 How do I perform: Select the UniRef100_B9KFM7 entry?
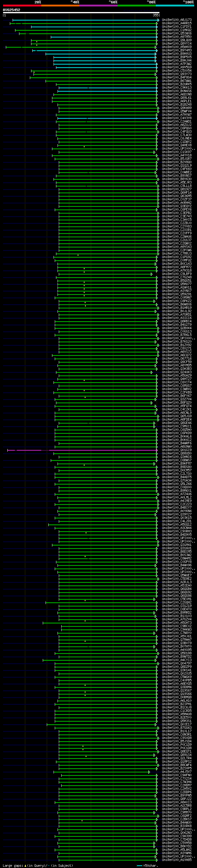pos(176,464)
